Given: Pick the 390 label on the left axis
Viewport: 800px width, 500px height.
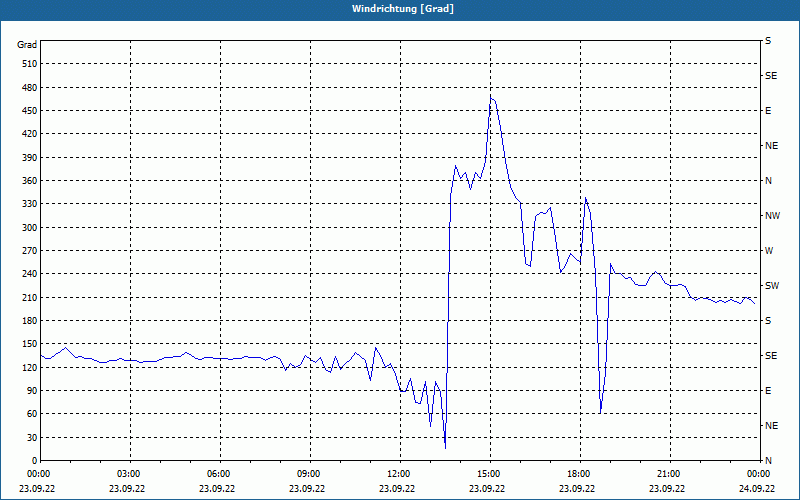Looking at the screenshot, I should coord(30,157).
